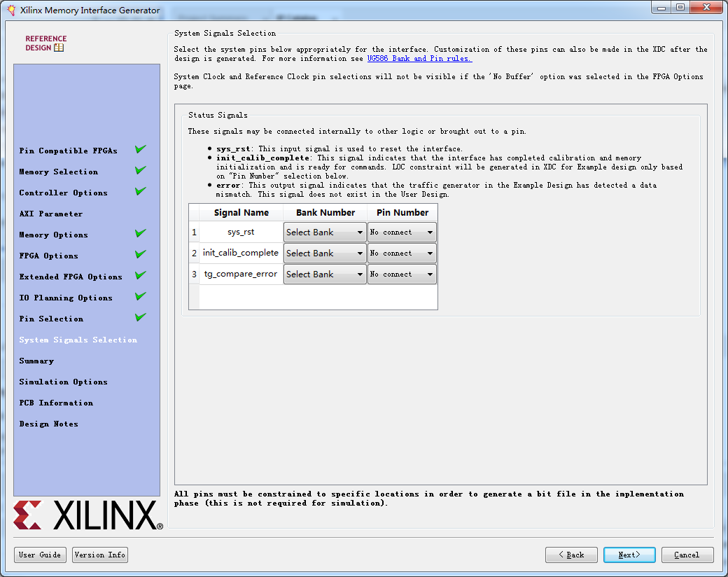Select the tg_compare_error signal name cell
The height and width of the screenshot is (577, 728).
point(241,274)
